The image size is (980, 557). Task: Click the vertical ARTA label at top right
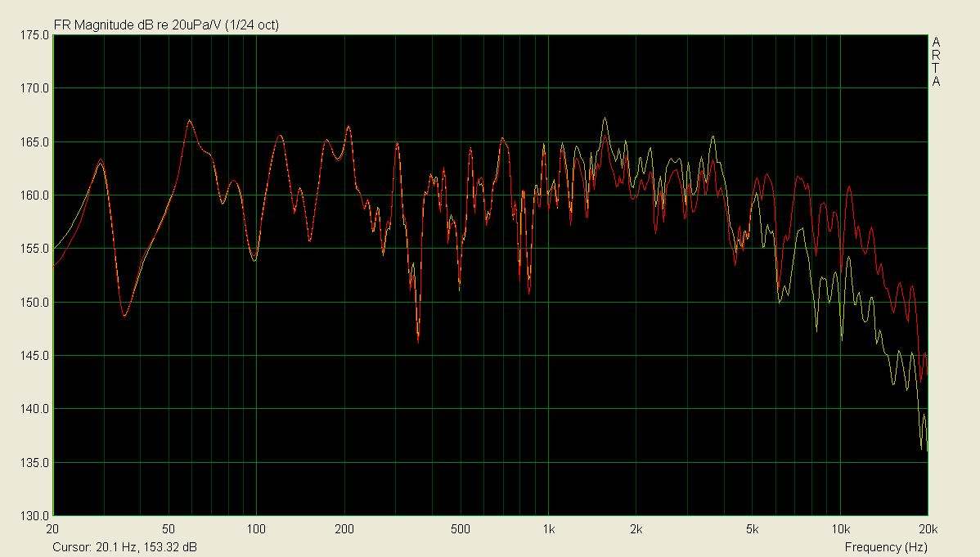[936, 61]
